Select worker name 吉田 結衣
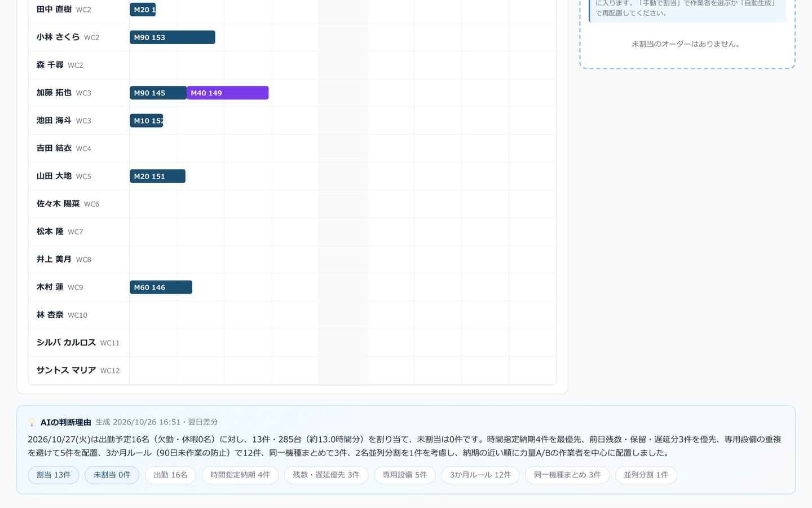The image size is (812, 508). pyautogui.click(x=54, y=148)
